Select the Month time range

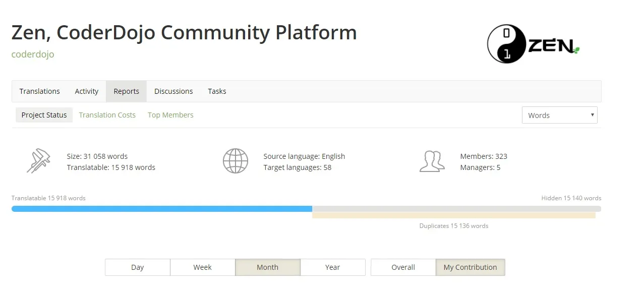268,267
